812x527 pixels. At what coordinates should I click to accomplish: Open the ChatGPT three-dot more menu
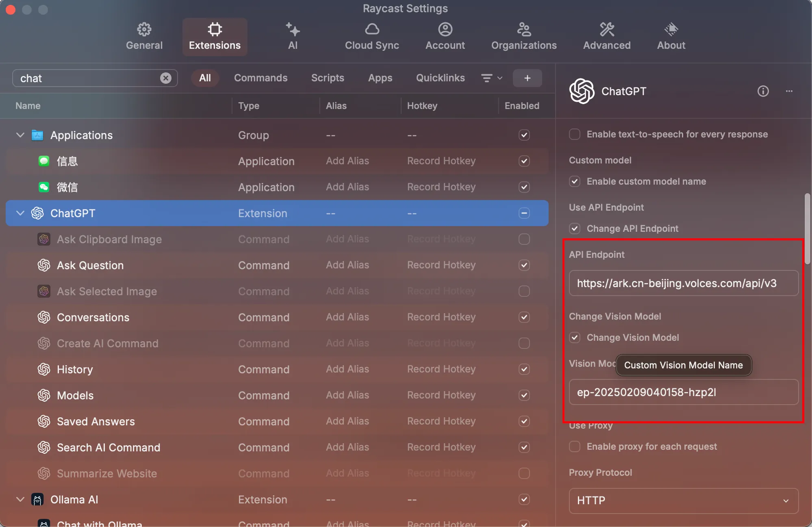pos(789,91)
